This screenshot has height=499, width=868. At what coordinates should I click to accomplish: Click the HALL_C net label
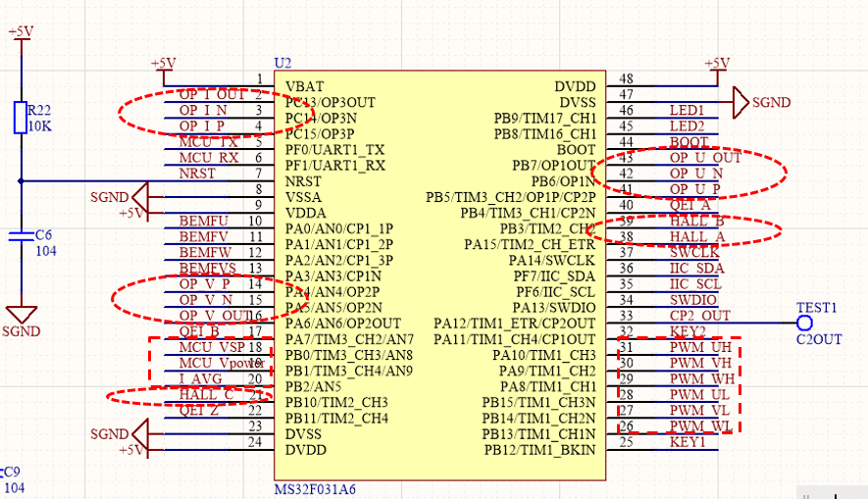(206, 394)
